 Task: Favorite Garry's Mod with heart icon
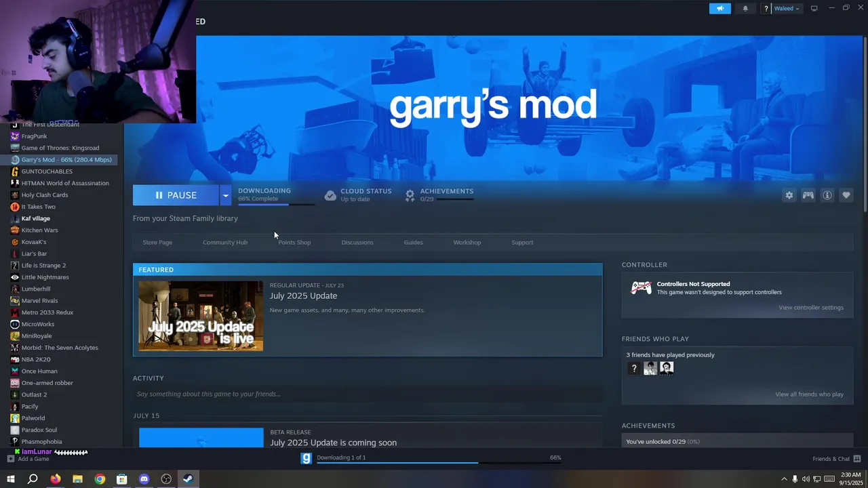pos(846,195)
